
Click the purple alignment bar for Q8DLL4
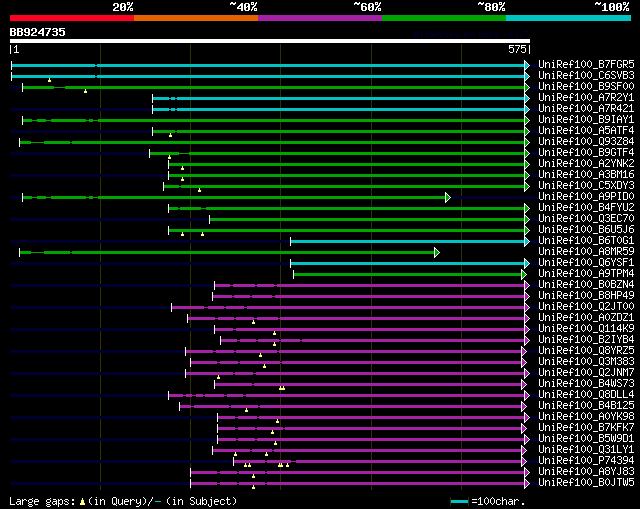click(347, 396)
